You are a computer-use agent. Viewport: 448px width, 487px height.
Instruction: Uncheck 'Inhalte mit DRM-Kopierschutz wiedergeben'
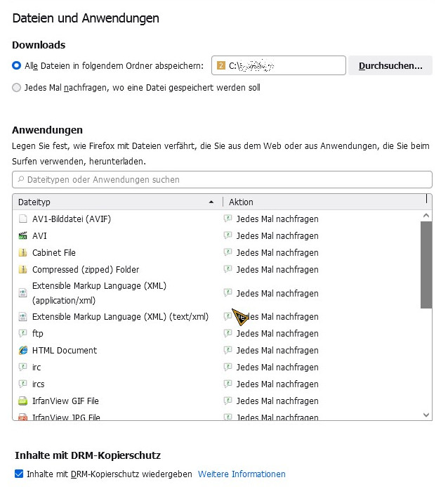19,474
